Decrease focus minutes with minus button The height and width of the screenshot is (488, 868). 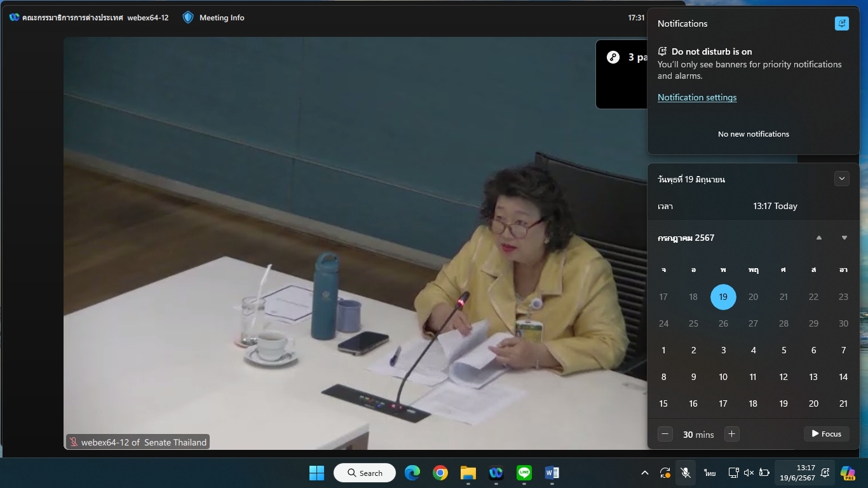[x=665, y=434]
